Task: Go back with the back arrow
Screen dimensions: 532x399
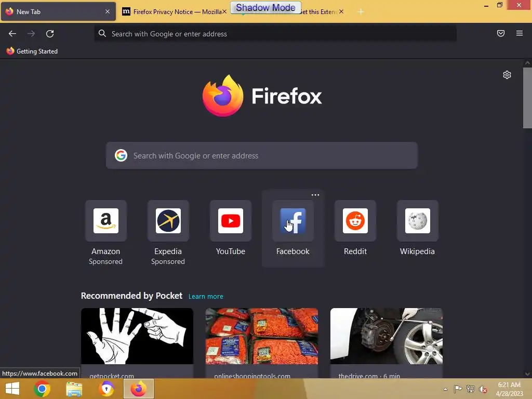Action: [x=12, y=34]
